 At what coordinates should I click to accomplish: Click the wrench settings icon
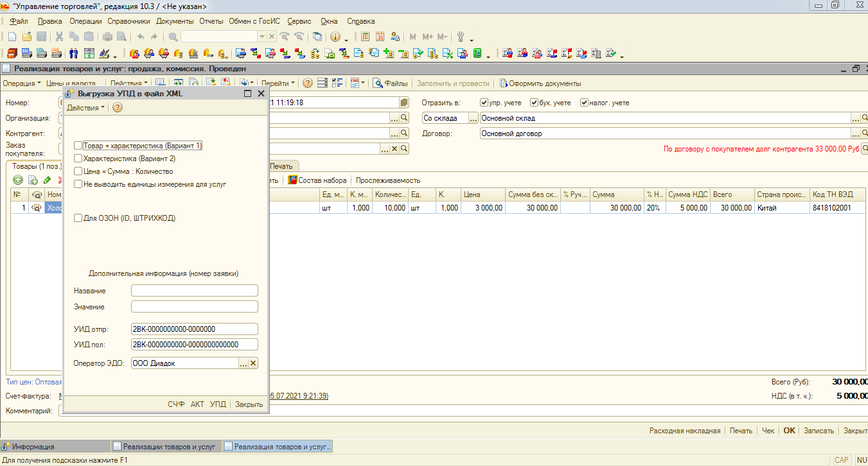[461, 37]
